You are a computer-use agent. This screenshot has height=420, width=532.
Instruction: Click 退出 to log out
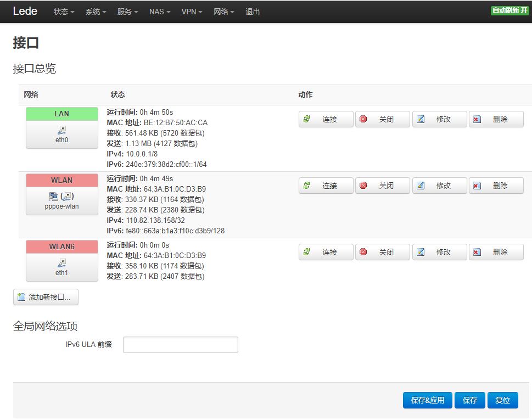(x=252, y=12)
